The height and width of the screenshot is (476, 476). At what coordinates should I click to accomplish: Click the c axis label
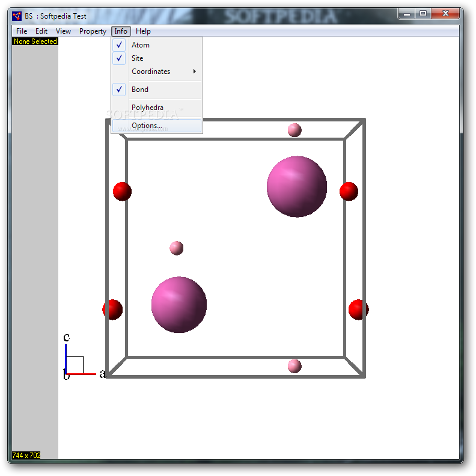click(x=67, y=337)
